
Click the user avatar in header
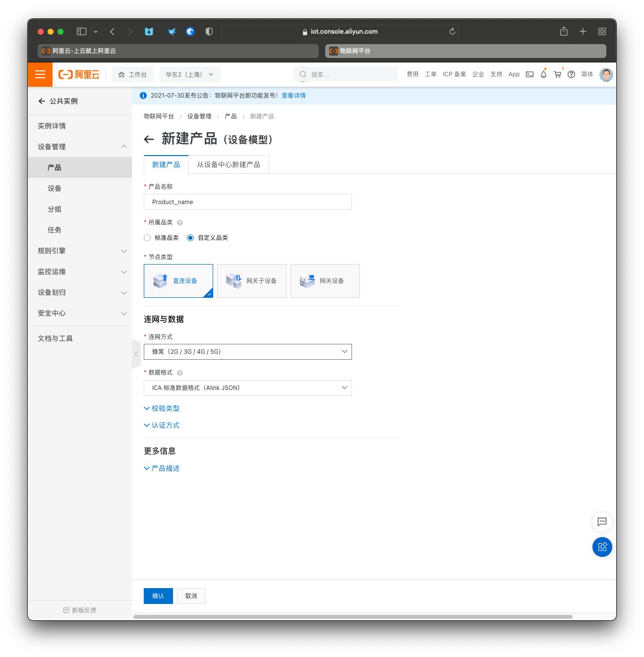point(606,74)
